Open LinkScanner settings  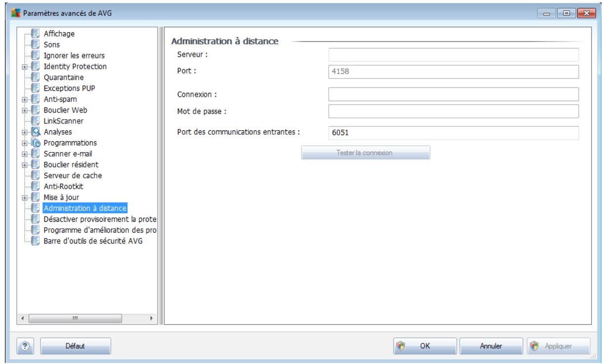(x=63, y=121)
